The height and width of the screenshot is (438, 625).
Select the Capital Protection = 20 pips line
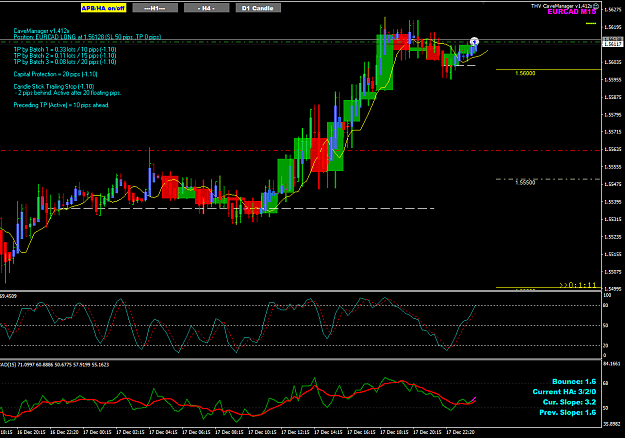coord(55,74)
